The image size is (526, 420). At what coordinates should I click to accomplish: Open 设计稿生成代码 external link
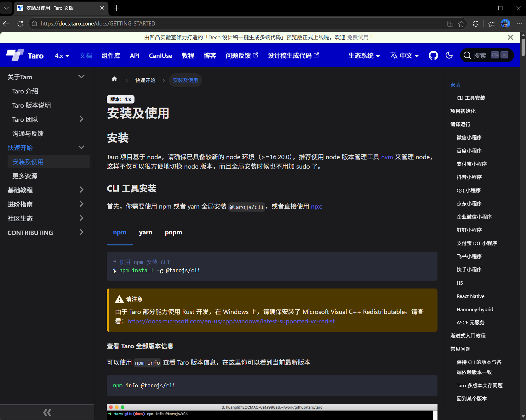click(293, 56)
